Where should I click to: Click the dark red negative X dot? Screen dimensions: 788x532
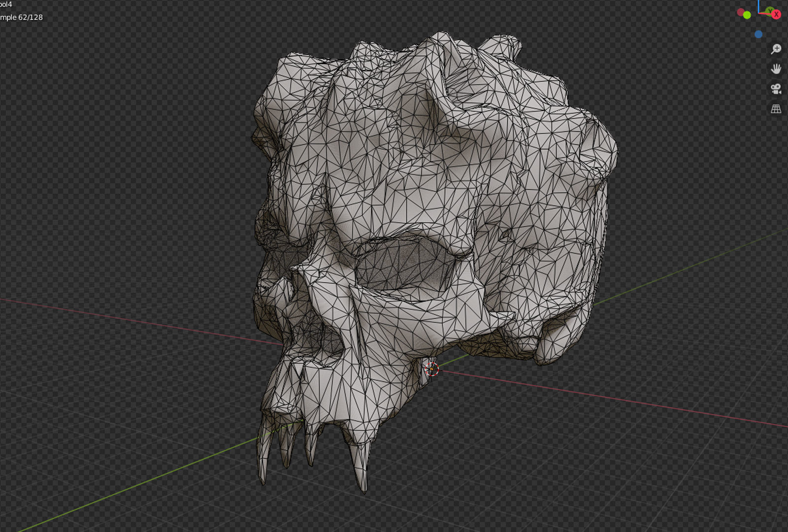pos(741,12)
